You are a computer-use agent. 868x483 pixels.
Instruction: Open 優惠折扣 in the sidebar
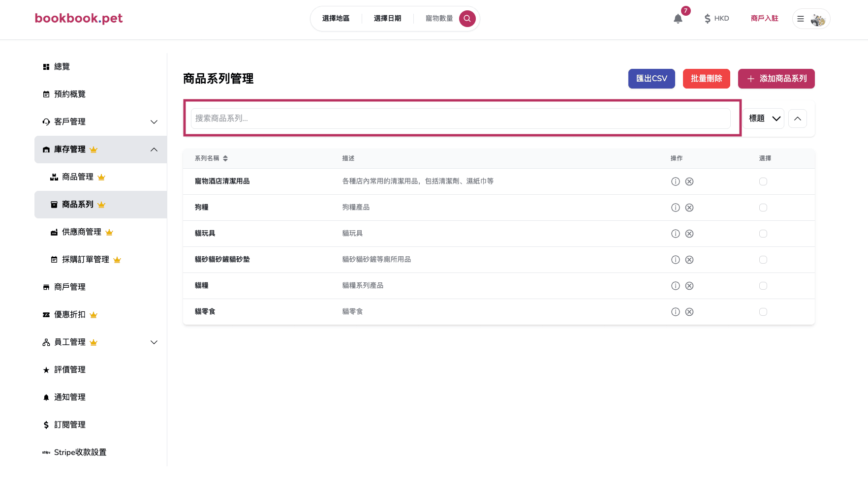pyautogui.click(x=100, y=315)
